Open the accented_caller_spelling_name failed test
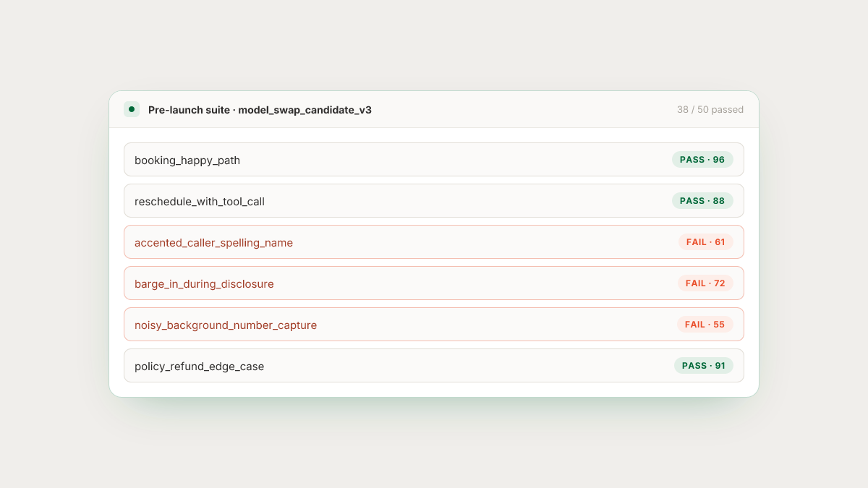Viewport: 868px width, 488px height. [434, 242]
